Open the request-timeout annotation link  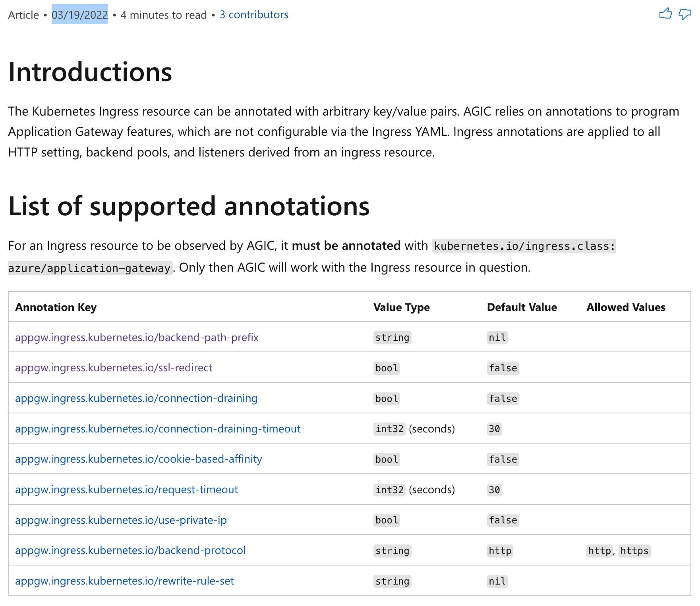click(126, 490)
